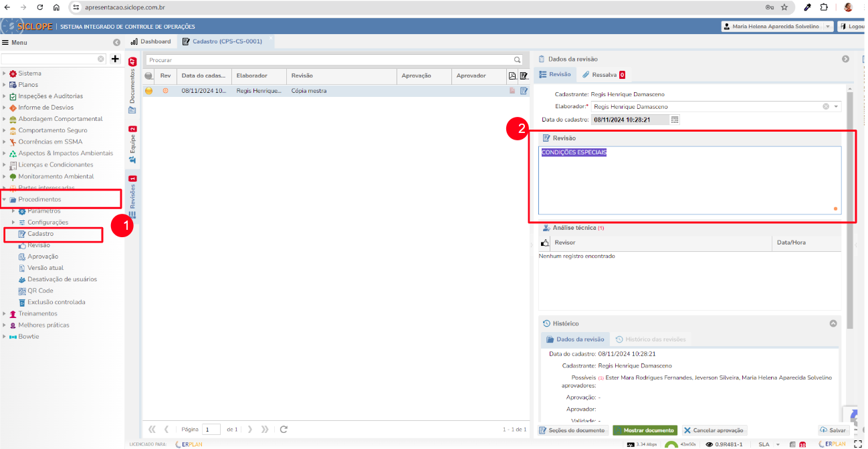868x449 pixels.
Task: Collapse the Histórico section
Action: click(x=833, y=323)
